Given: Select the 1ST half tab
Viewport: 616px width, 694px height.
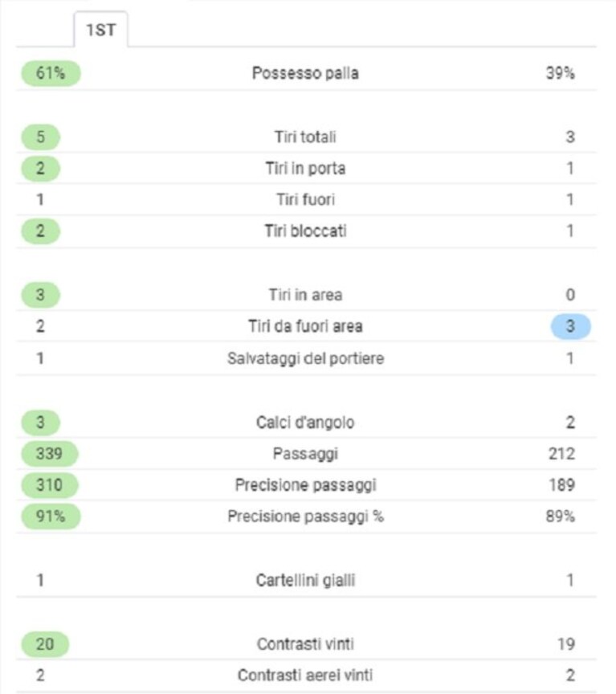Looking at the screenshot, I should click(101, 30).
